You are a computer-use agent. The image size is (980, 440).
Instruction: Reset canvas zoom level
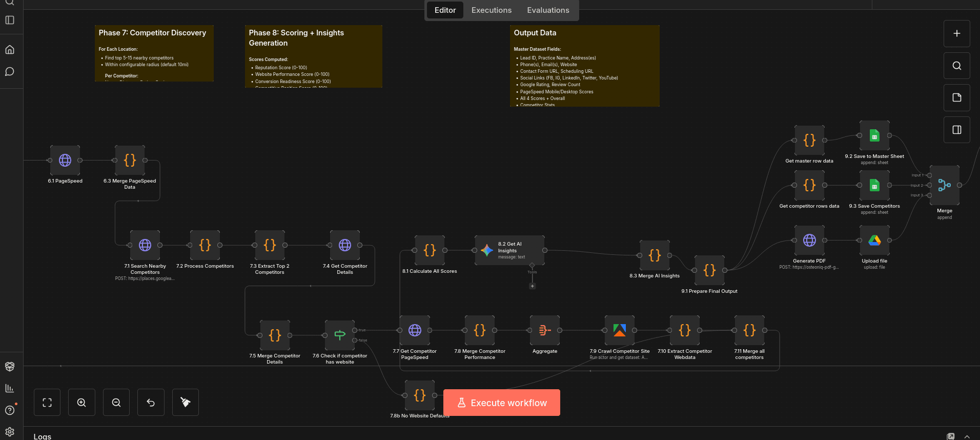click(151, 403)
